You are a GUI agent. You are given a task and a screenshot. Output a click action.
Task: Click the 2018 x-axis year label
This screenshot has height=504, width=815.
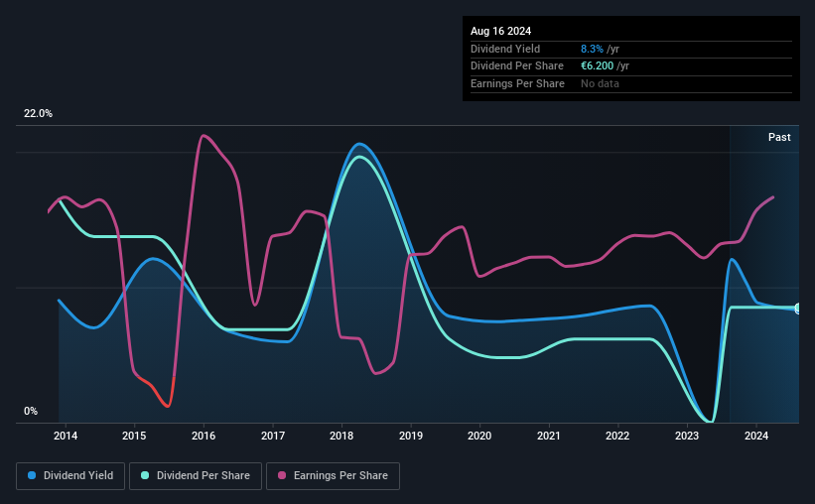[341, 436]
